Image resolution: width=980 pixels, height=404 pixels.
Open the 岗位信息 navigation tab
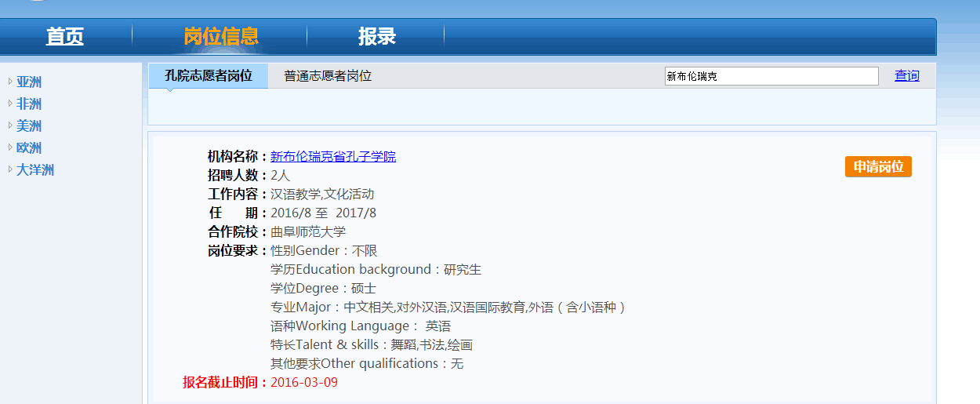[x=221, y=37]
